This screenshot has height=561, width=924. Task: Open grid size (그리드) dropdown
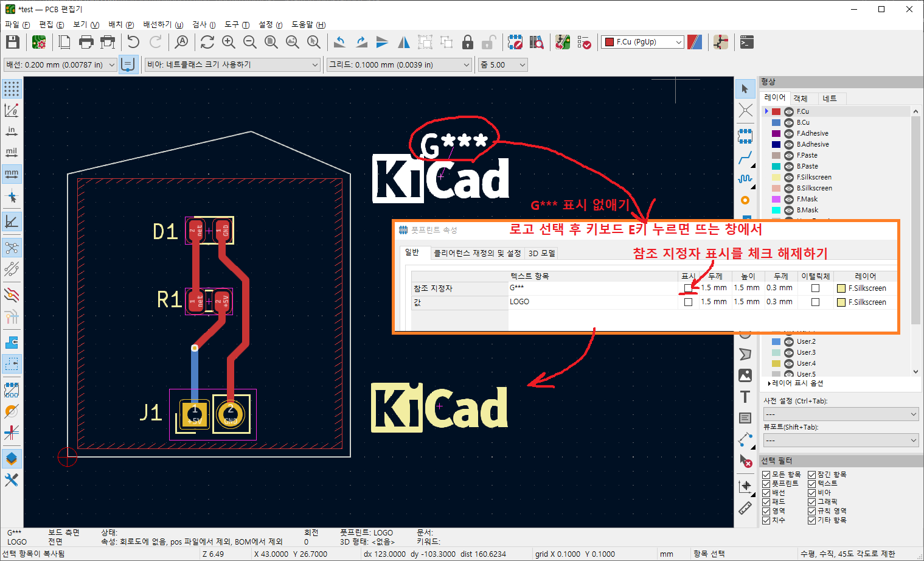pos(399,64)
